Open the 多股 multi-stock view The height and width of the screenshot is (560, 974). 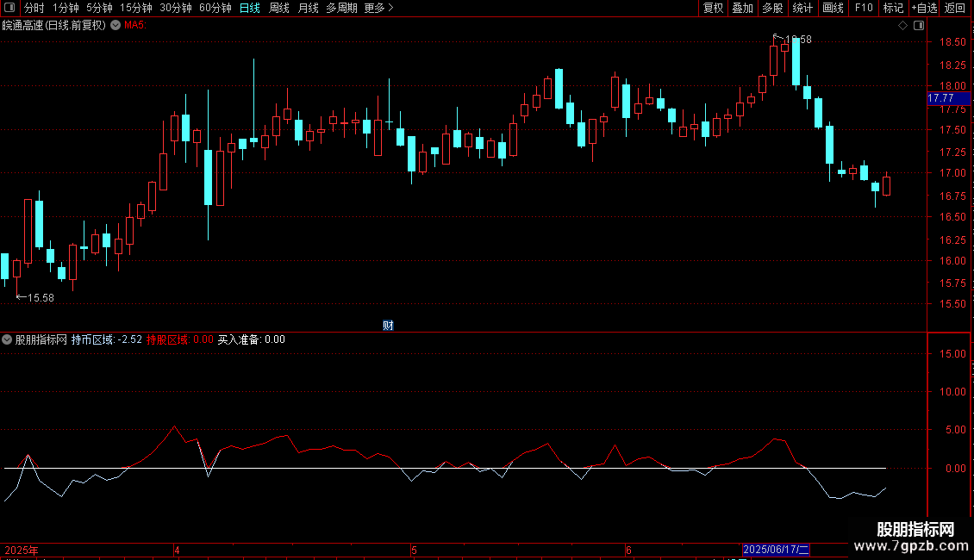click(x=772, y=8)
